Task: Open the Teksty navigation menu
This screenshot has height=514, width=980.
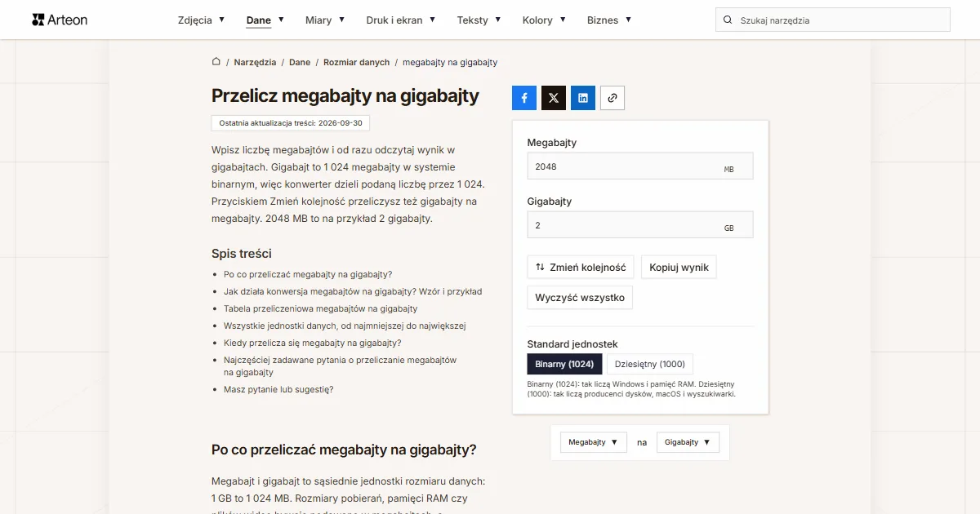Action: (x=479, y=20)
